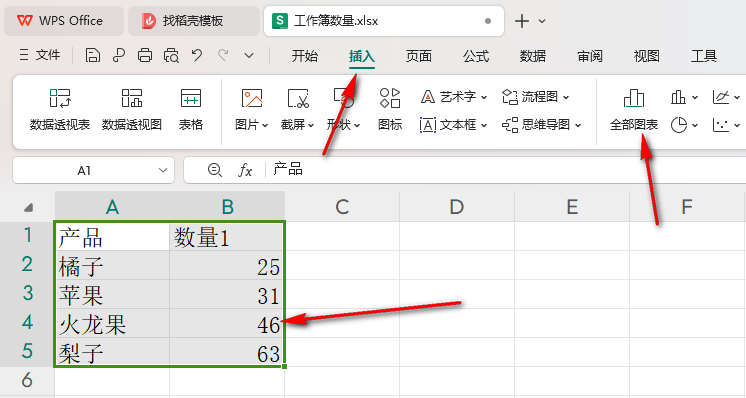Select column E header
This screenshot has width=746, height=398.
572,207
